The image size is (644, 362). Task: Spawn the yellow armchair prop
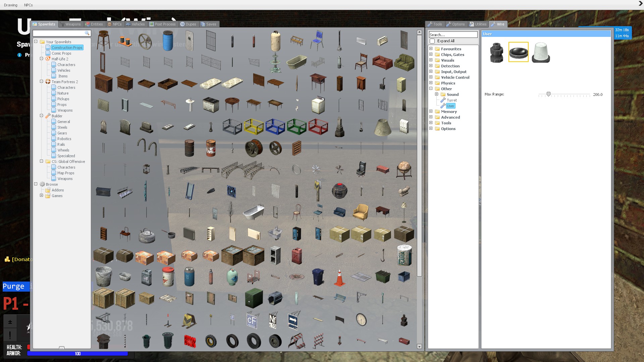(361, 212)
